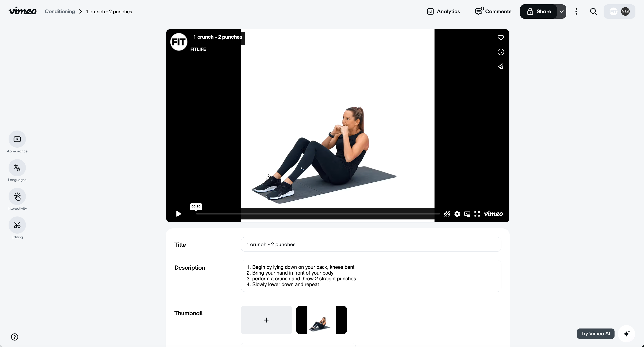Screen dimensions: 644x347
Task: Open the Interactivity panel icon
Action: click(17, 197)
